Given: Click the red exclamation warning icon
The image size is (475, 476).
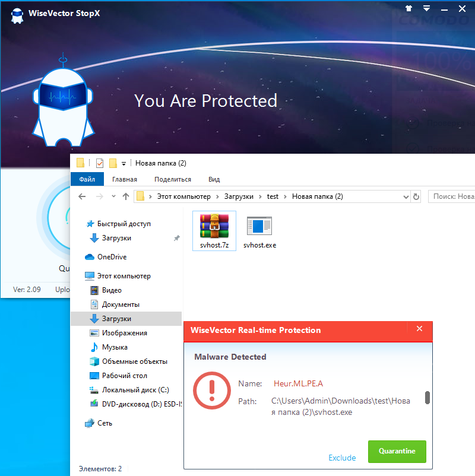Looking at the screenshot, I should [212, 391].
